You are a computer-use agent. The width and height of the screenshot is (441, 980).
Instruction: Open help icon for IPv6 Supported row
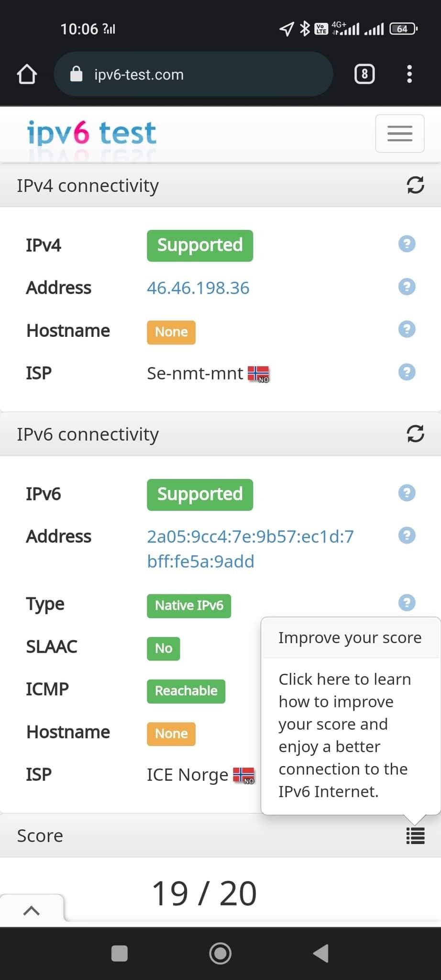(407, 493)
